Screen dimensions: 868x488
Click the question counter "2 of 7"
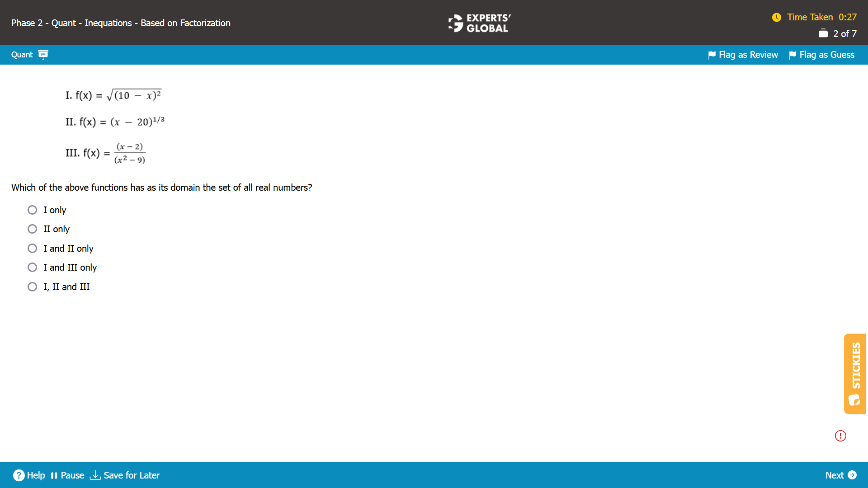pyautogui.click(x=844, y=34)
